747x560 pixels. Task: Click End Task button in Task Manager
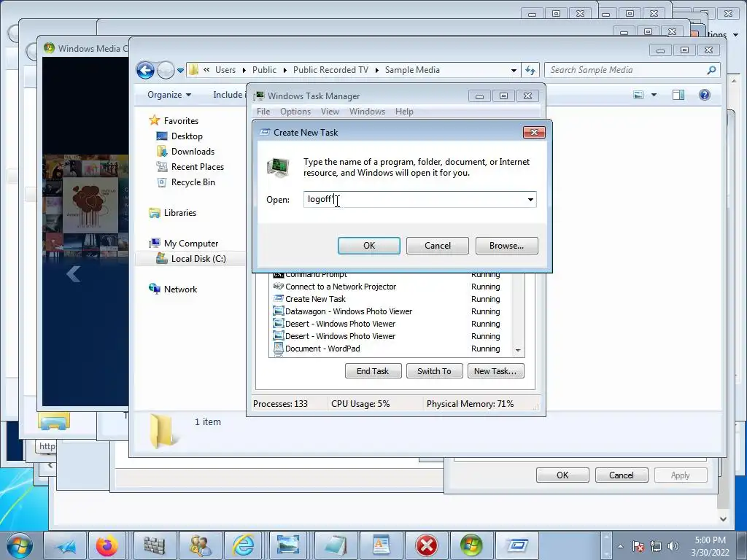pyautogui.click(x=373, y=371)
